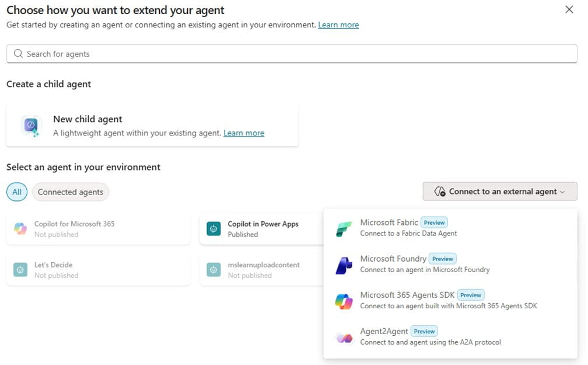The width and height of the screenshot is (588, 365).
Task: Click the plug icon on the external agent button
Action: 439,191
